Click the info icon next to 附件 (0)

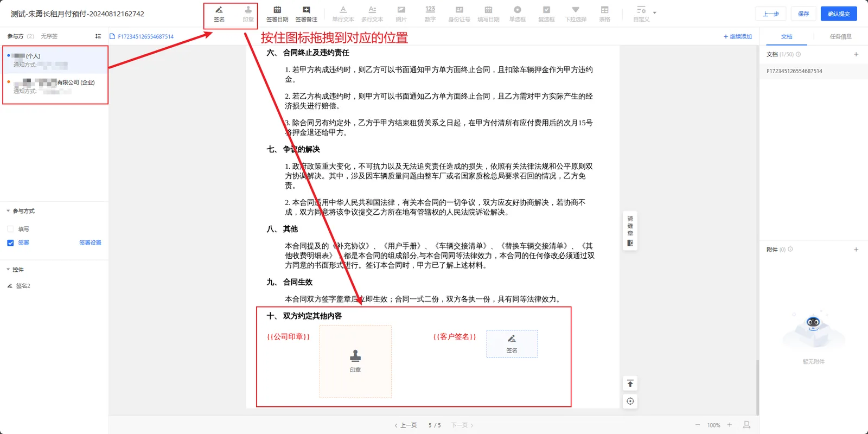coord(790,250)
